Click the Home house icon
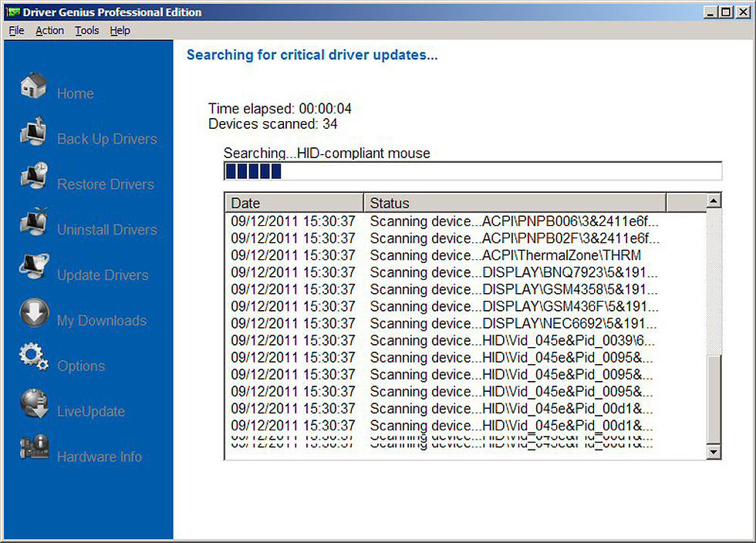The width and height of the screenshot is (756, 543). coord(34,86)
